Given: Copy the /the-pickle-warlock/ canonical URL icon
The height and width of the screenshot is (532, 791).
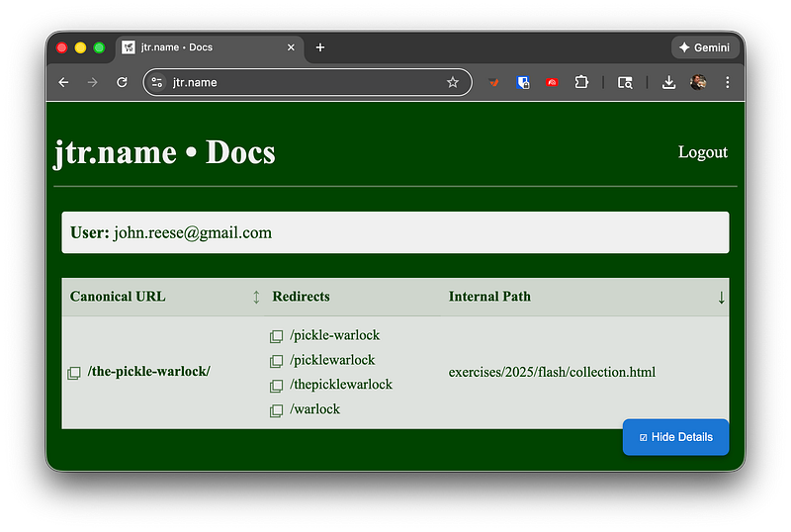Looking at the screenshot, I should coord(73,373).
